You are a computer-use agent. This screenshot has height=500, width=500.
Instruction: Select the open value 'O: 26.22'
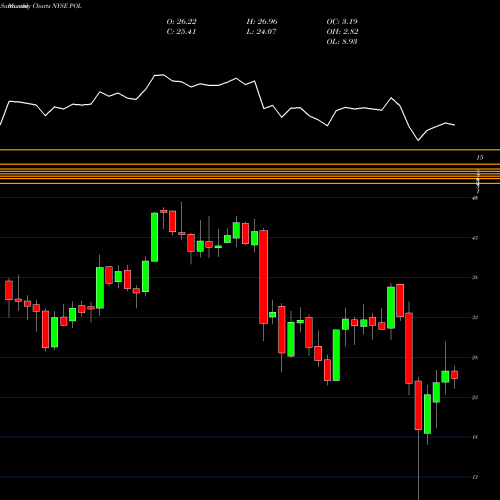coord(181,22)
